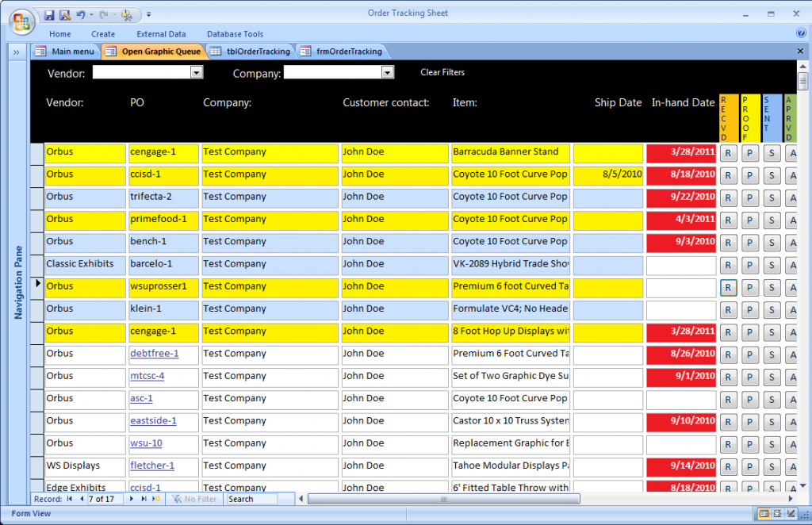The width and height of the screenshot is (812, 525).
Task: Go to previous record navigation arrow
Action: 82,499
